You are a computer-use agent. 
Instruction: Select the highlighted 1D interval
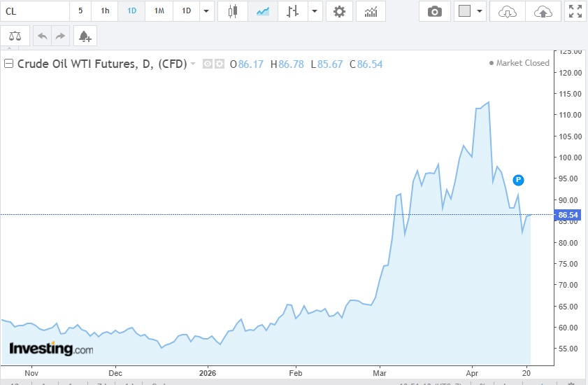[131, 11]
